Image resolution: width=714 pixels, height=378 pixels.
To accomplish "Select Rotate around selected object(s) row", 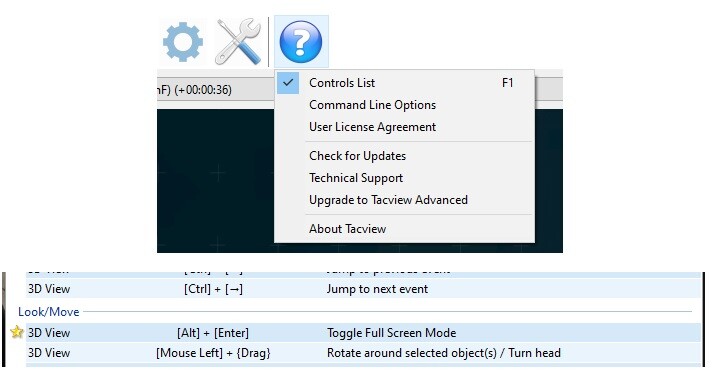I will point(363,353).
